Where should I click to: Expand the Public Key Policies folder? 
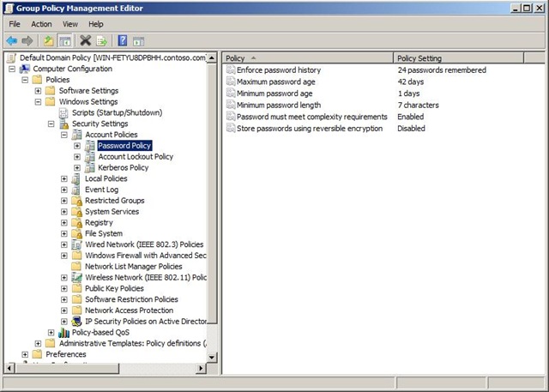tap(64, 289)
